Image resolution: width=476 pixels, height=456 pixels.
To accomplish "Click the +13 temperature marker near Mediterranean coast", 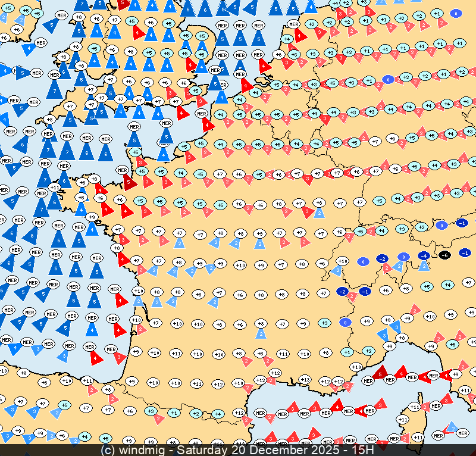I will (x=305, y=379).
